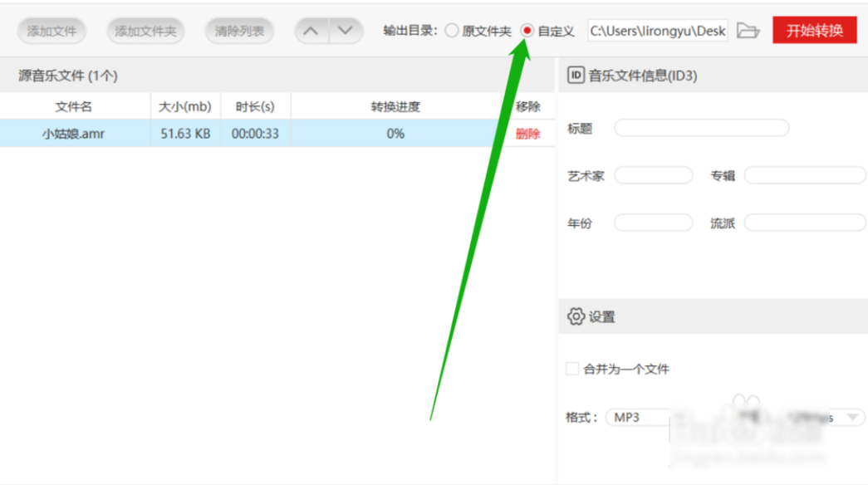
Task: Click the output path input field
Action: [x=656, y=30]
